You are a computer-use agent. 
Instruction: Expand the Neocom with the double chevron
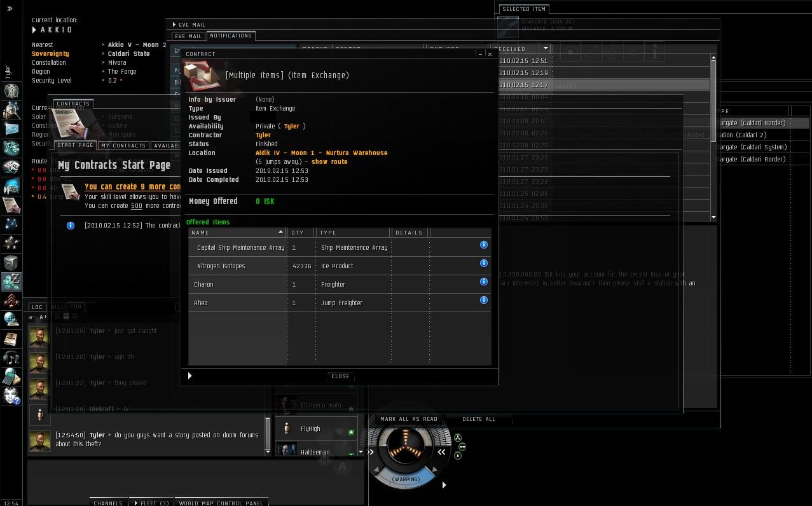(x=10, y=9)
